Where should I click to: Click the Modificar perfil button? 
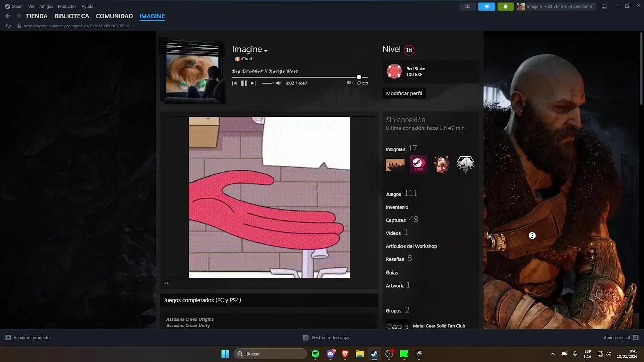tap(404, 93)
